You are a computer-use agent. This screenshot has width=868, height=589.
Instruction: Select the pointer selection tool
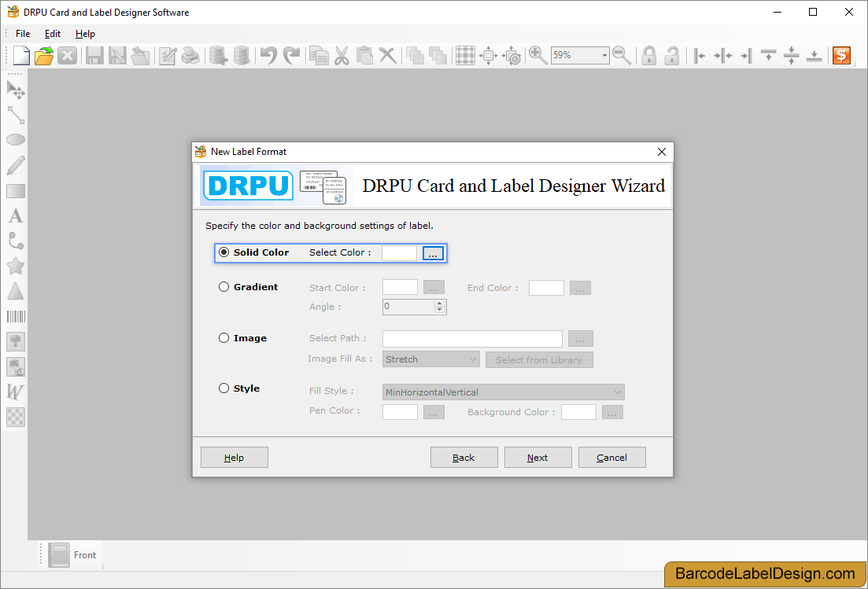(x=16, y=90)
